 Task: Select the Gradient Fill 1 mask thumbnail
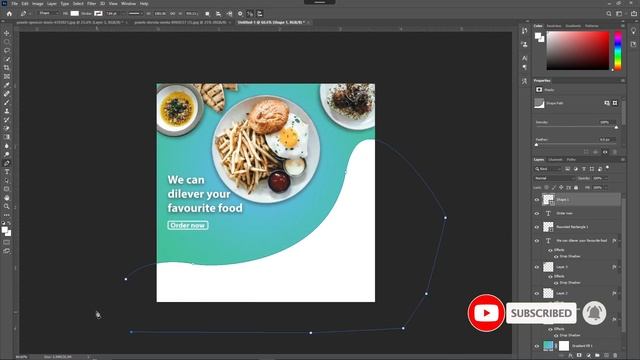[x=564, y=346]
